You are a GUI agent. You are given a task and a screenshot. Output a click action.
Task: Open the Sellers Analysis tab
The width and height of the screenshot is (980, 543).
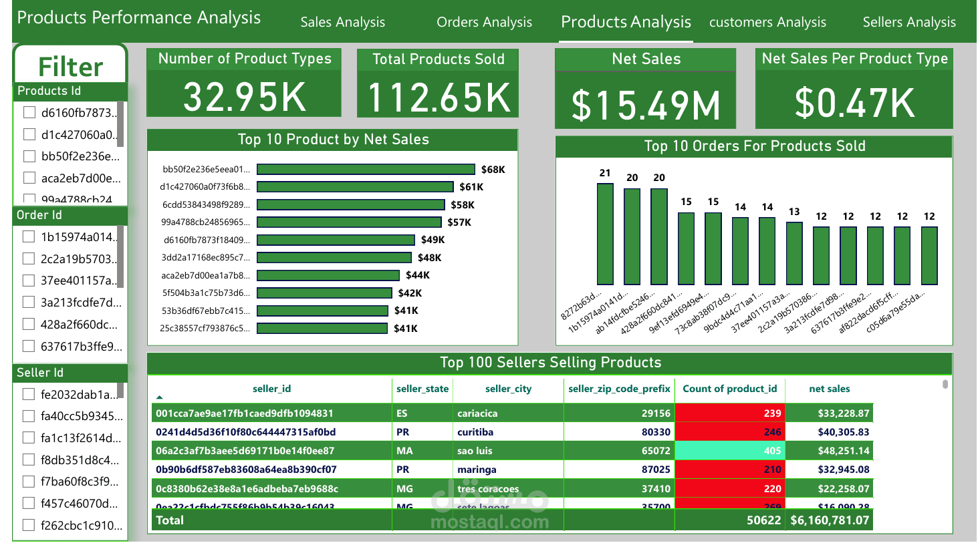click(x=909, y=22)
